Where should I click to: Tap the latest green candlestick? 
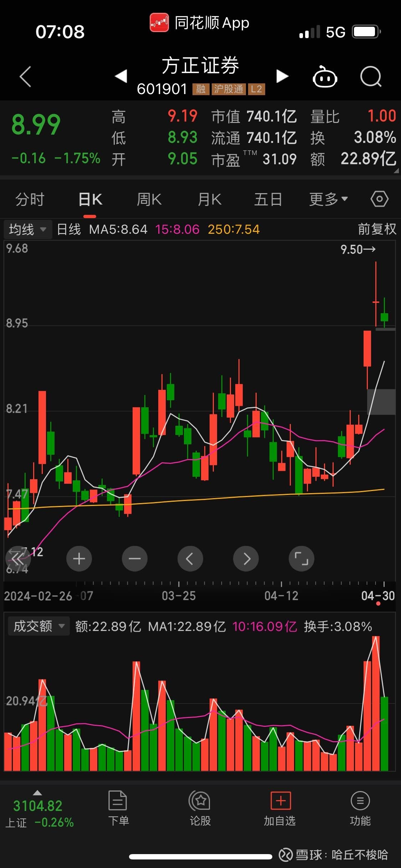pyautogui.click(x=384, y=316)
